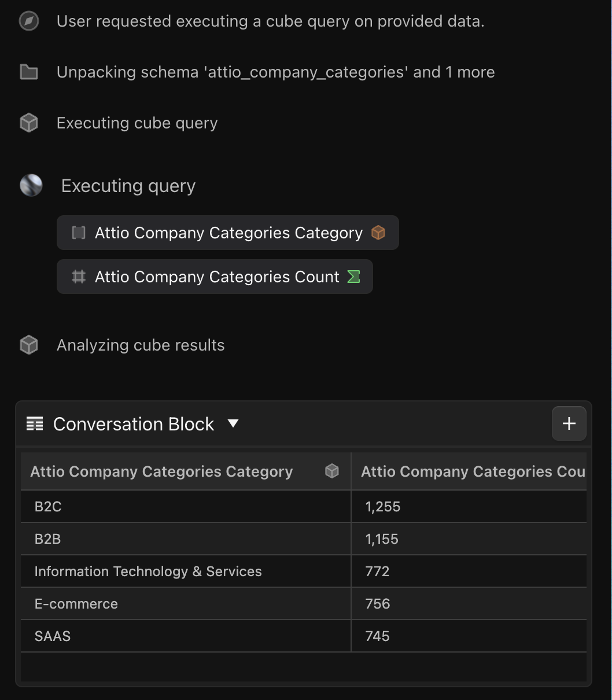Select the Attio Company Categories Count chip
The width and height of the screenshot is (612, 700).
[215, 277]
